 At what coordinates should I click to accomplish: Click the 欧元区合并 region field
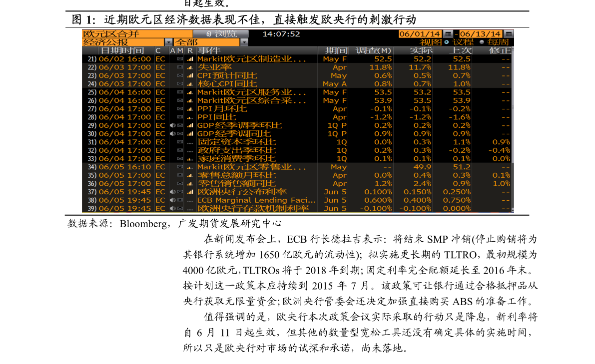137,34
